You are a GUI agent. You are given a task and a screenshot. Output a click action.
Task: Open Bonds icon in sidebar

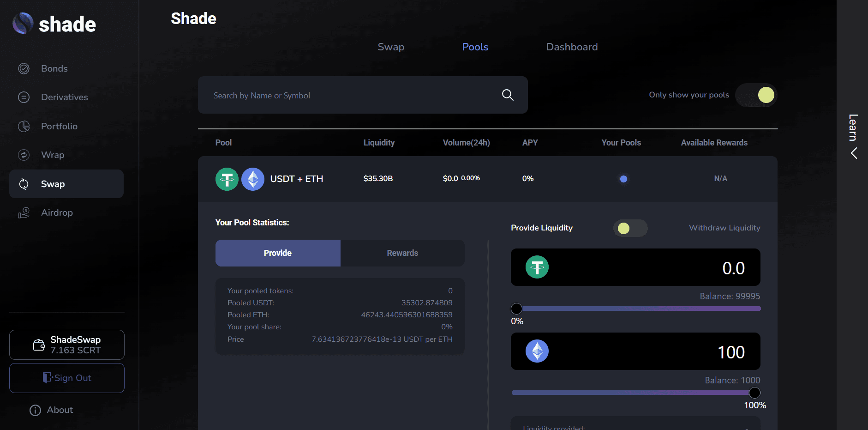[x=24, y=68]
